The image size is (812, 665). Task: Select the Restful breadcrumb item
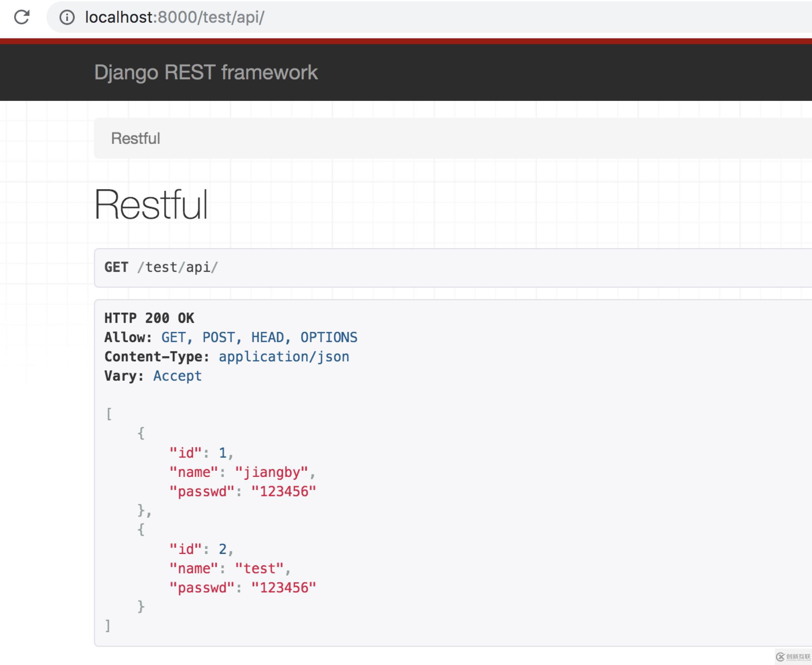pos(136,138)
